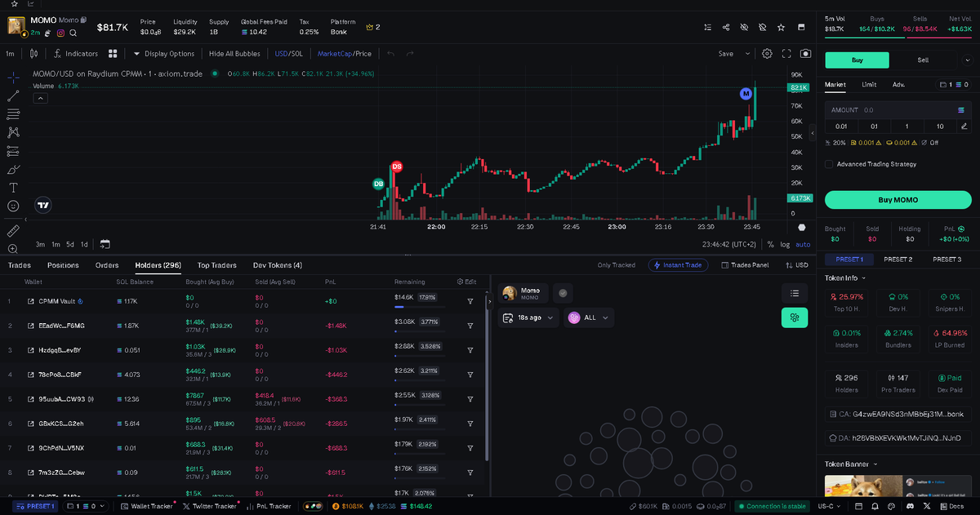Select the 5d chart range
Viewport: 980px width, 515px height.
click(70, 244)
